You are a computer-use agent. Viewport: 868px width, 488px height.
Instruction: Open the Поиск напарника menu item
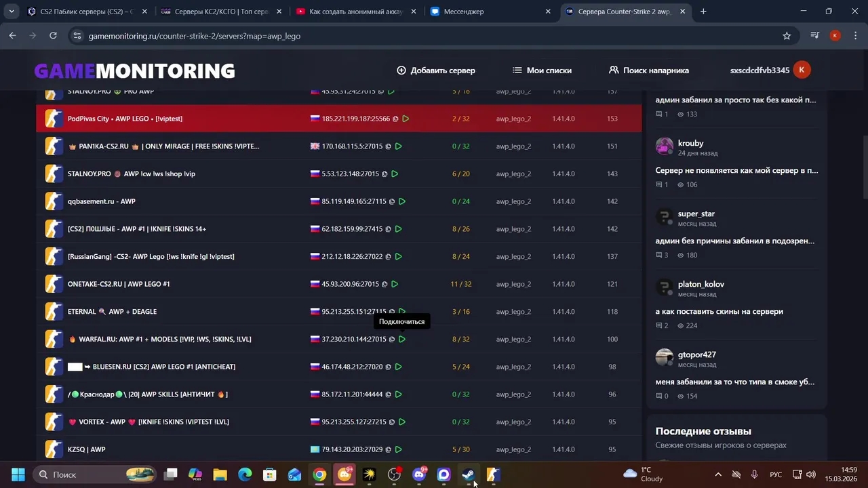[649, 70]
